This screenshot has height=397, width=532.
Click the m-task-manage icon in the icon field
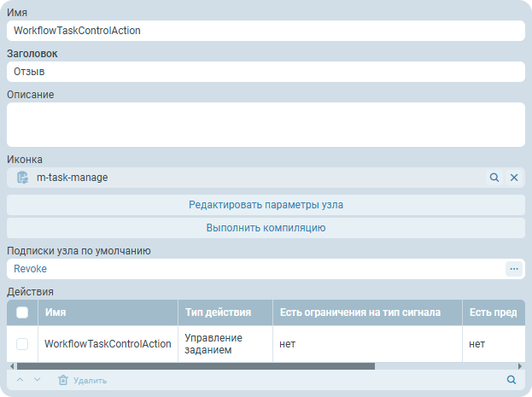[23, 178]
